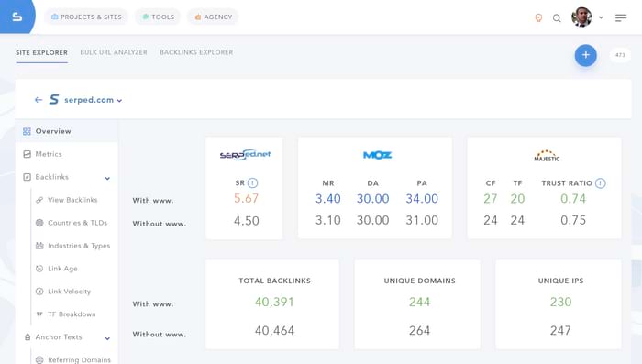
Task: Click the MR value 3.40
Action: click(x=328, y=199)
